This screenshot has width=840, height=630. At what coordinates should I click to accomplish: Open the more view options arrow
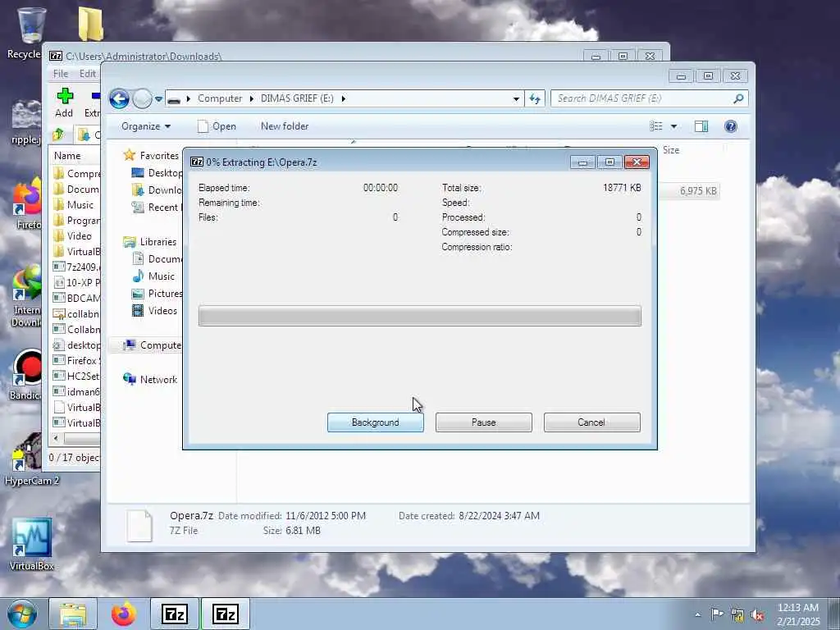674,126
